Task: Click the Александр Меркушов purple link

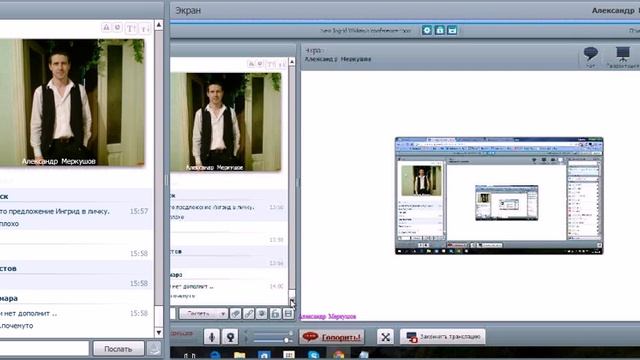Action: pos(328,316)
